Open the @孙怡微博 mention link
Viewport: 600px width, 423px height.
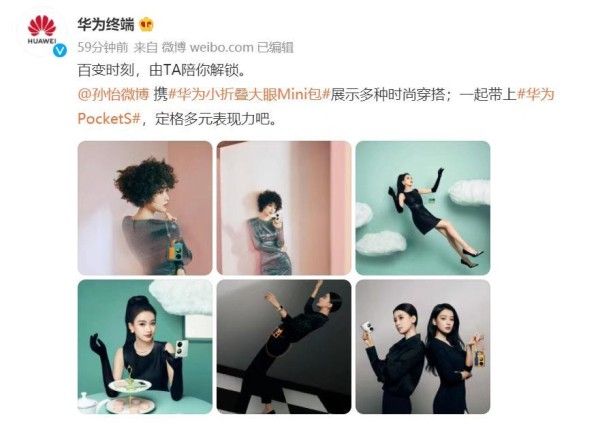click(x=113, y=94)
